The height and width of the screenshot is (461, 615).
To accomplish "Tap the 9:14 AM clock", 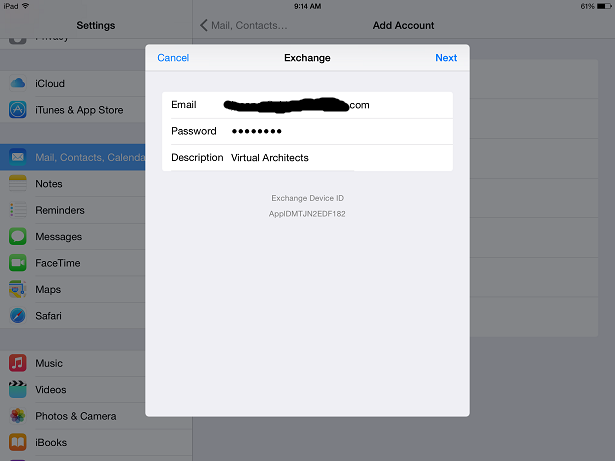I will [x=308, y=6].
